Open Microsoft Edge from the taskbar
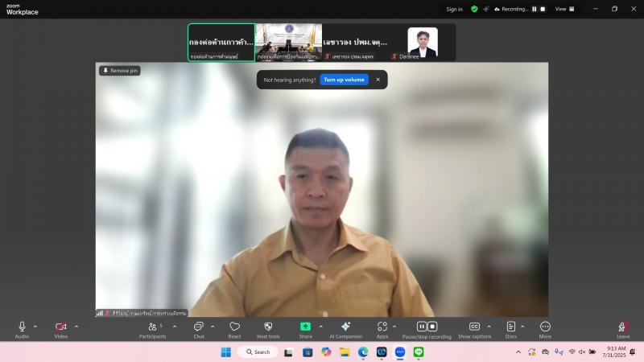 point(363,352)
